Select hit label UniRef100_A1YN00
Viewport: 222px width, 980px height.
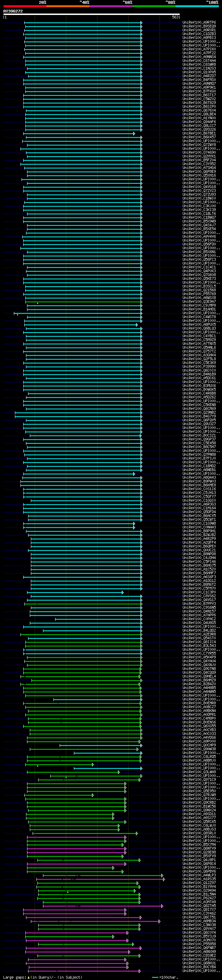(199, 118)
